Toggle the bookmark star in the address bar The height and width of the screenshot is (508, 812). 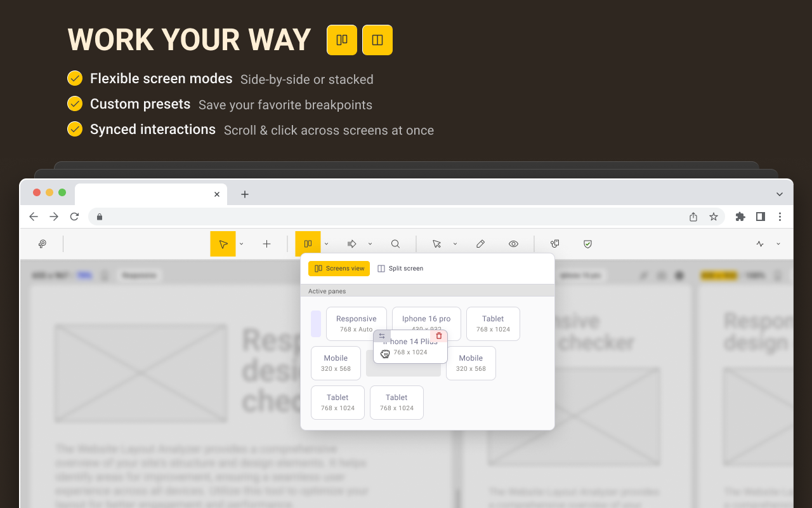[714, 217]
